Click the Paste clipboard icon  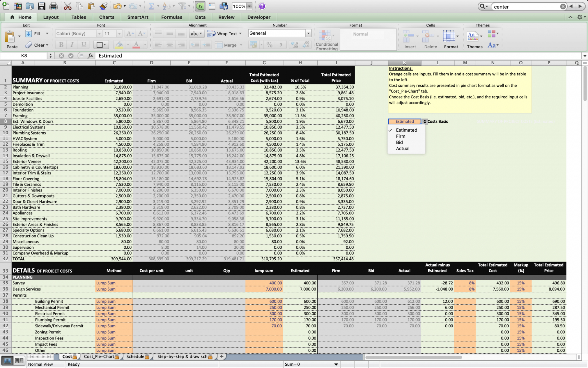click(x=10, y=37)
